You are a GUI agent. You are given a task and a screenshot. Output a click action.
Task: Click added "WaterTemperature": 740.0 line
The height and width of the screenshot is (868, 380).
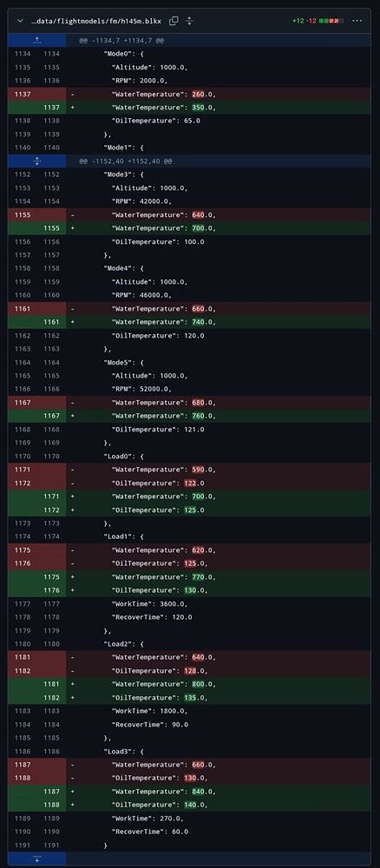[x=164, y=322]
